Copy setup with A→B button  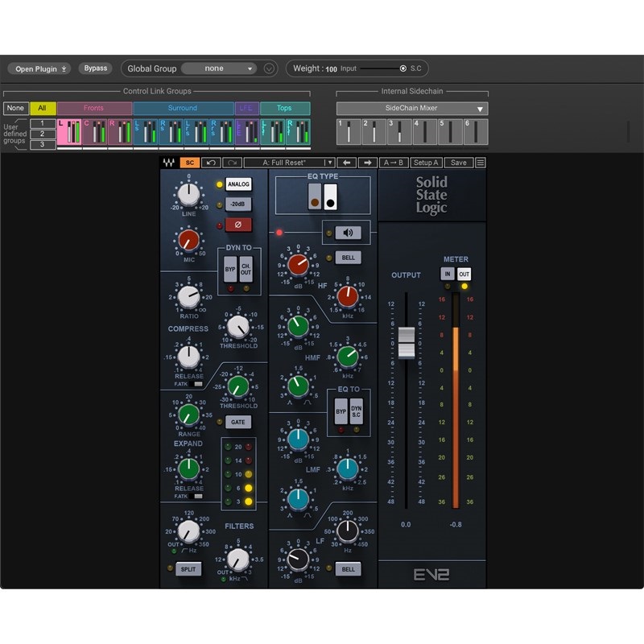click(x=393, y=163)
